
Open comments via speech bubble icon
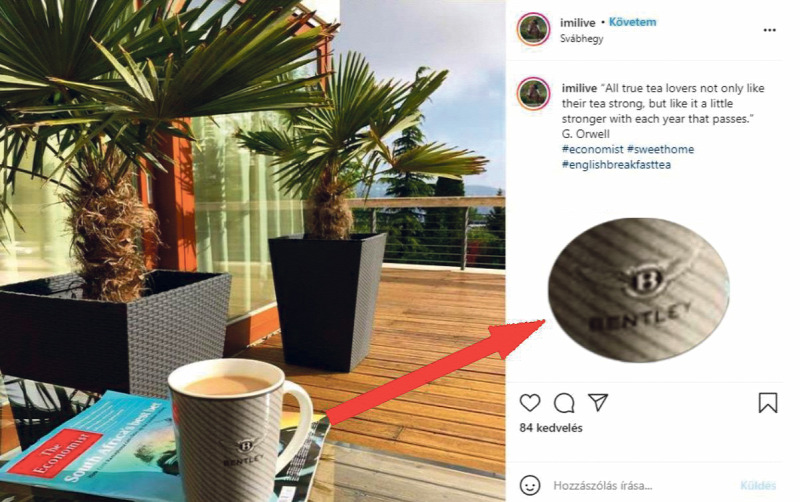tap(564, 403)
